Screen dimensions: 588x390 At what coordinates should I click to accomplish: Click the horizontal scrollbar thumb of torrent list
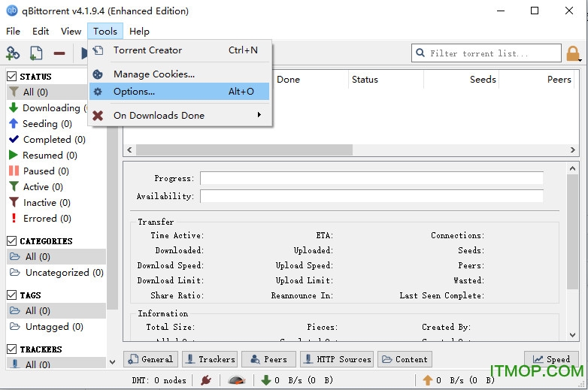coord(244,150)
